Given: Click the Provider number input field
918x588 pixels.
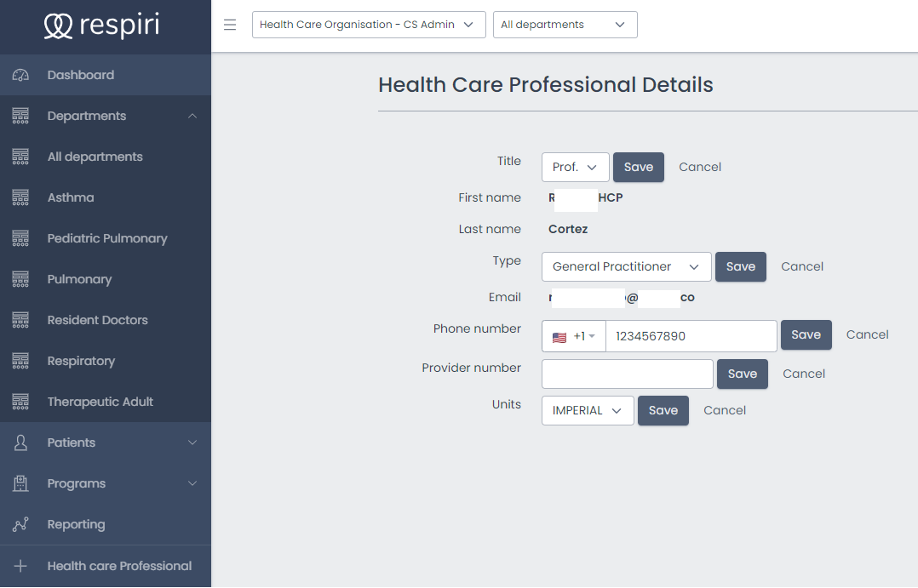Looking at the screenshot, I should click(627, 374).
